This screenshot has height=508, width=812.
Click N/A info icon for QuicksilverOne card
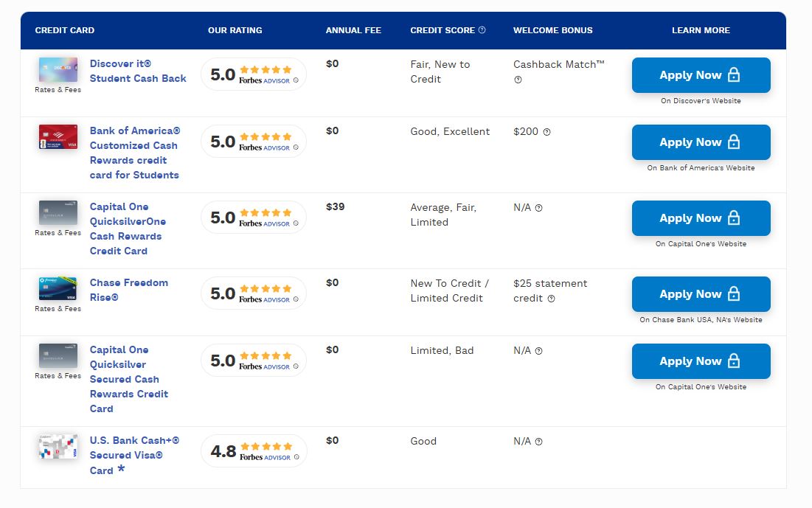[538, 208]
